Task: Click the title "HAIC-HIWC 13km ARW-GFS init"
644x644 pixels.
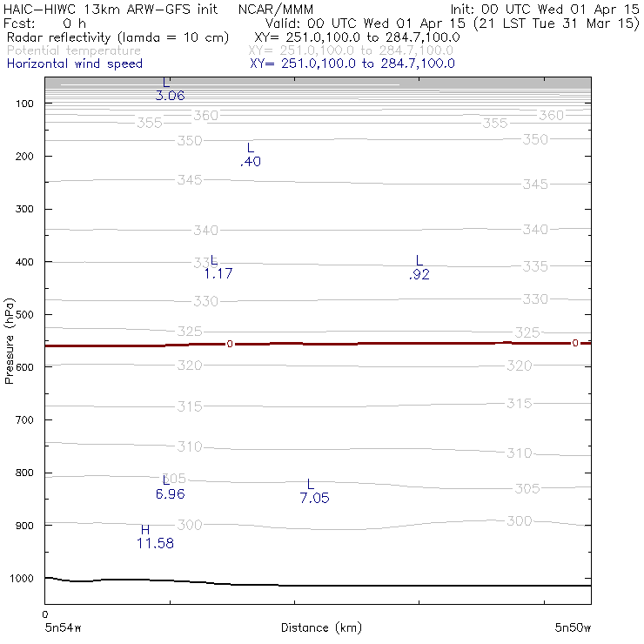Action: tap(111, 9)
